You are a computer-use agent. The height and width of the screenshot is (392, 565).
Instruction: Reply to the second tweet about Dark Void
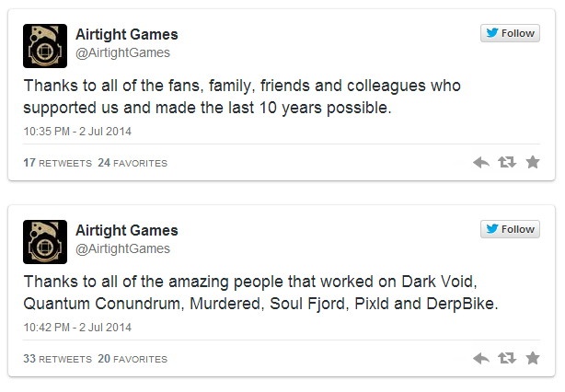(x=481, y=359)
